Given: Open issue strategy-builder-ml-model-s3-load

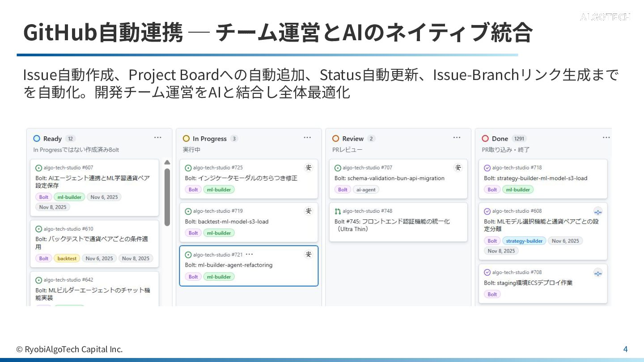Looking at the screenshot, I should (535, 178).
